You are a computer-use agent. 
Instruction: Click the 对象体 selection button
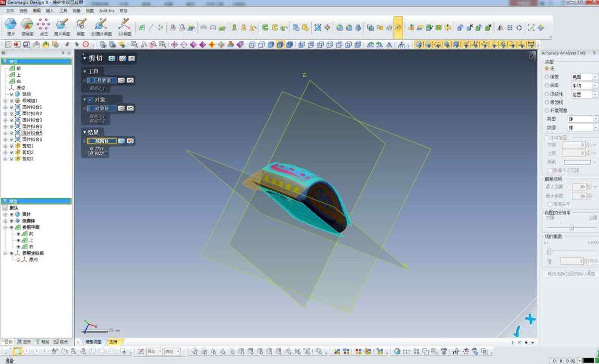click(101, 109)
